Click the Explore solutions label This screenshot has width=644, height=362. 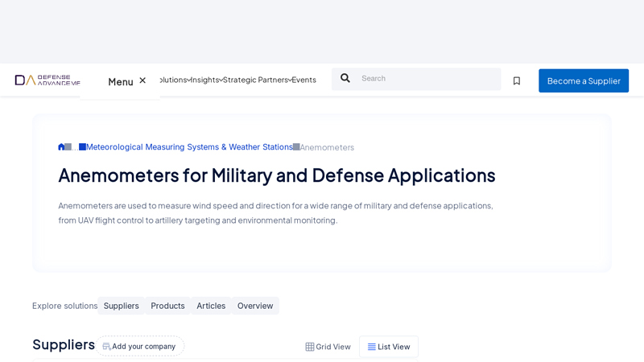[x=65, y=306]
